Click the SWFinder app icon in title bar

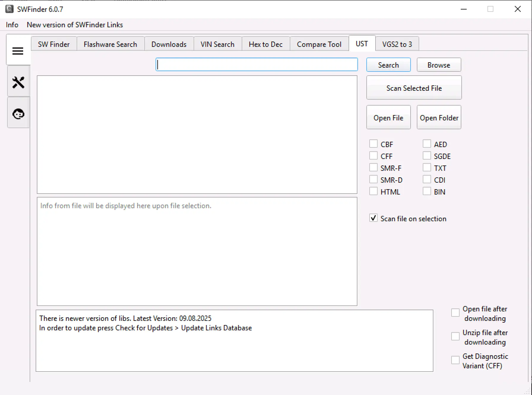[9, 9]
